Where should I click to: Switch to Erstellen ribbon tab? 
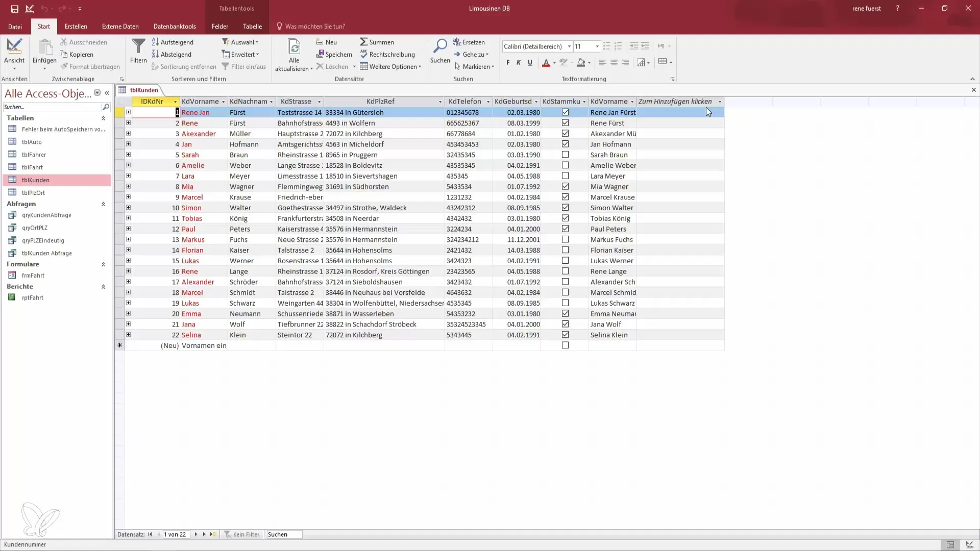76,27
